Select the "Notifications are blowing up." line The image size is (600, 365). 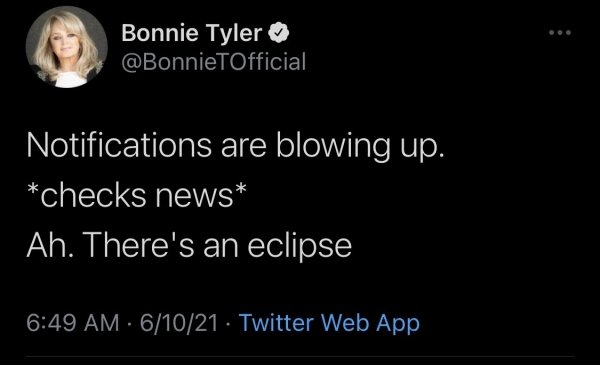coord(236,147)
